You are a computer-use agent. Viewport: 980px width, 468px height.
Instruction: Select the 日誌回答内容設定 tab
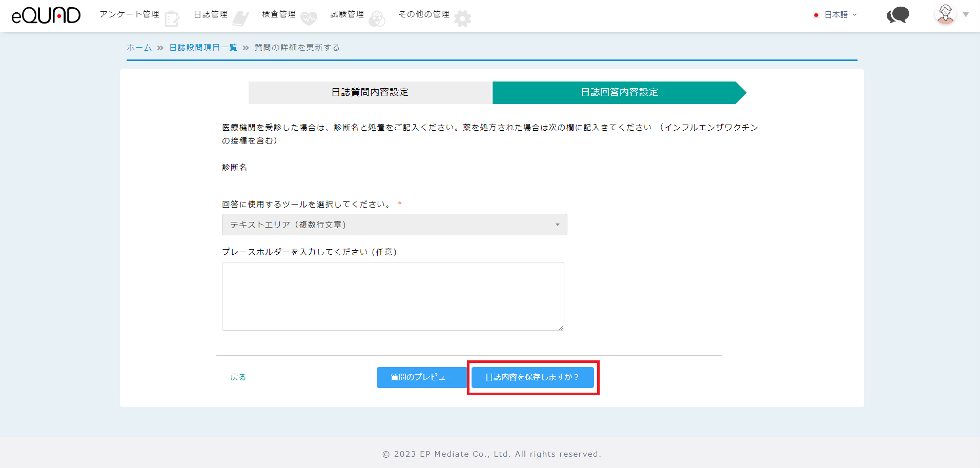619,92
